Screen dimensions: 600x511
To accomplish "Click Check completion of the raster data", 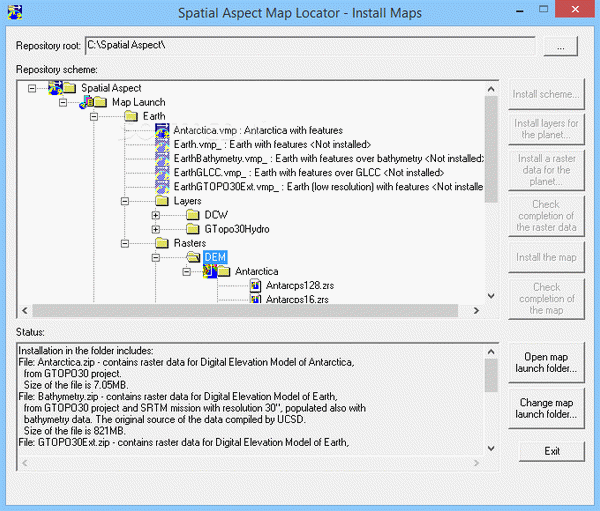I will pyautogui.click(x=546, y=216).
